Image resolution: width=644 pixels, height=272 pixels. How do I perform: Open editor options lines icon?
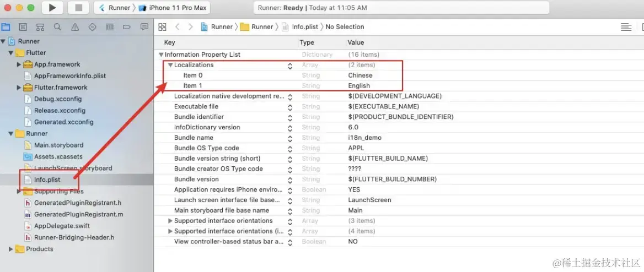pos(626,27)
